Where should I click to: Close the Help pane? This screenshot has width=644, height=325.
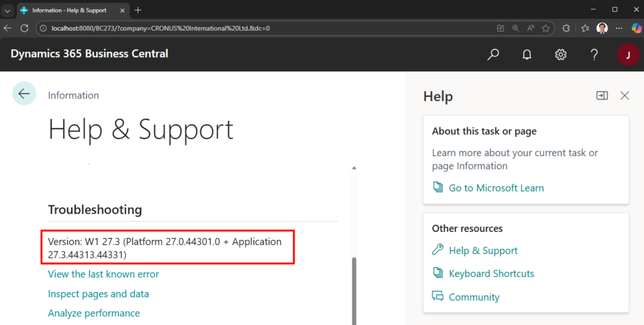coord(625,96)
